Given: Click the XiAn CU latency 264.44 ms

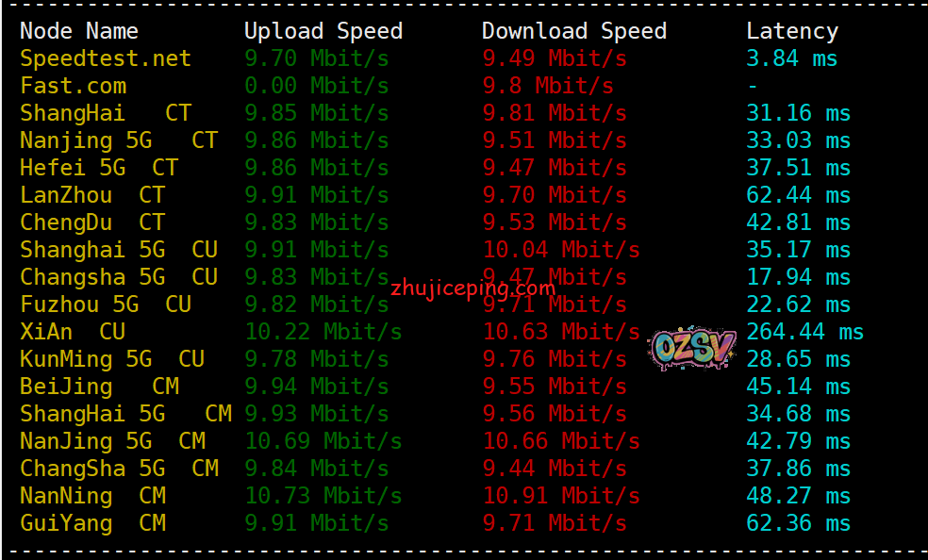Looking at the screenshot, I should pos(804,332).
